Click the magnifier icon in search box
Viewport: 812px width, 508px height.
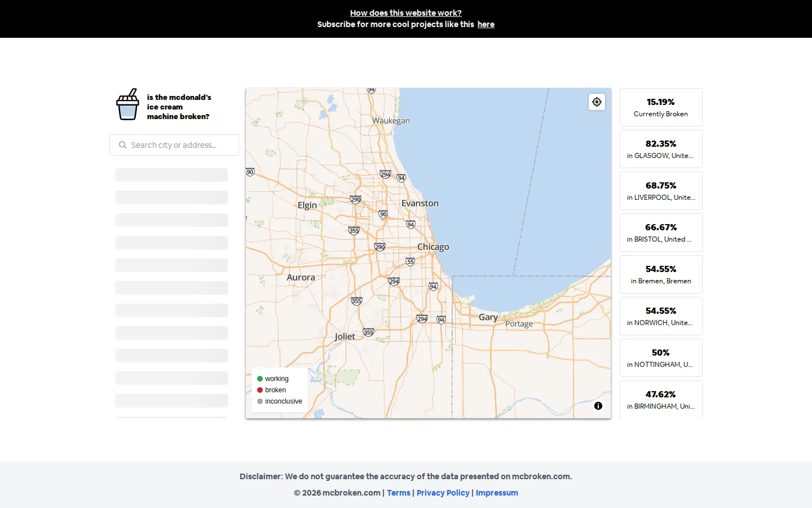point(122,145)
